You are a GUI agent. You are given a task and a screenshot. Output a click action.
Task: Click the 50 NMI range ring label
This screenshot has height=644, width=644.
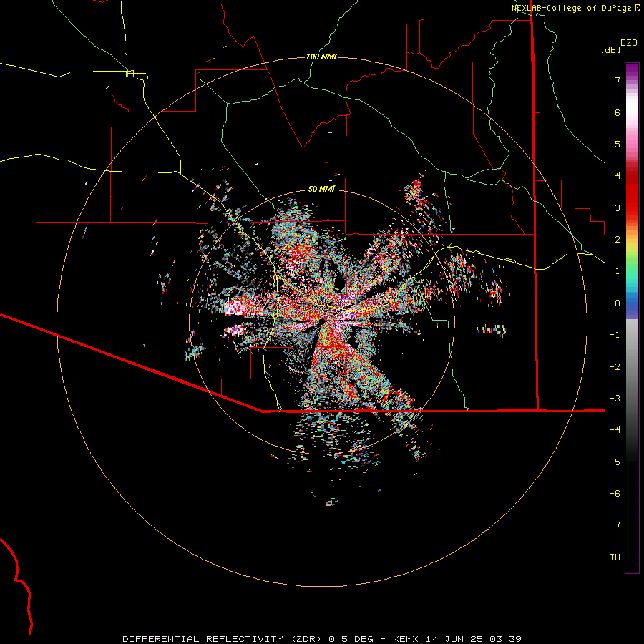click(x=321, y=189)
